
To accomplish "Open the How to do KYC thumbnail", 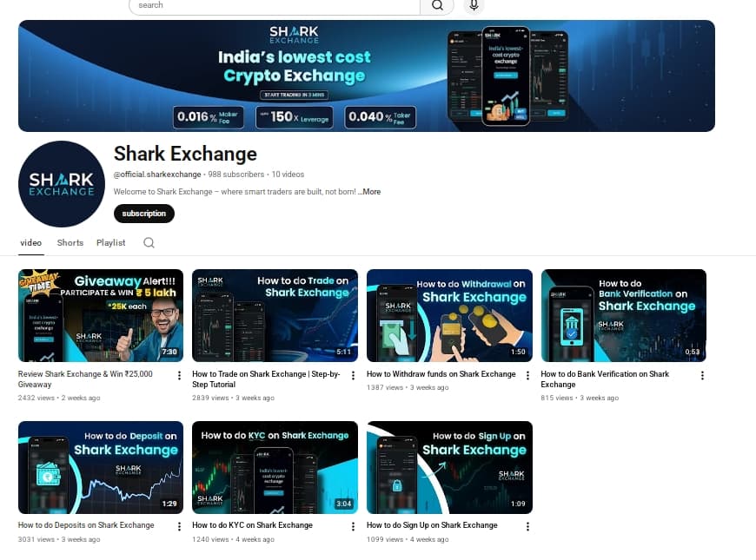I will pyautogui.click(x=275, y=467).
